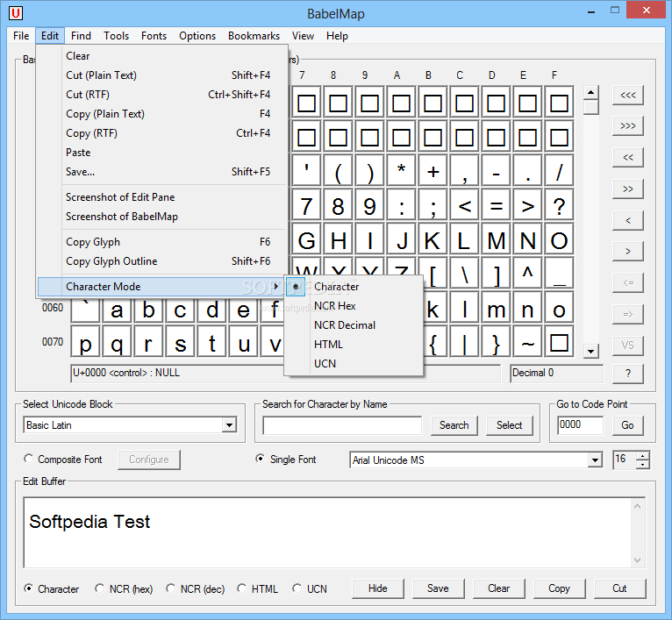Click the VS variation selector button
672x620 pixels.
click(x=628, y=346)
